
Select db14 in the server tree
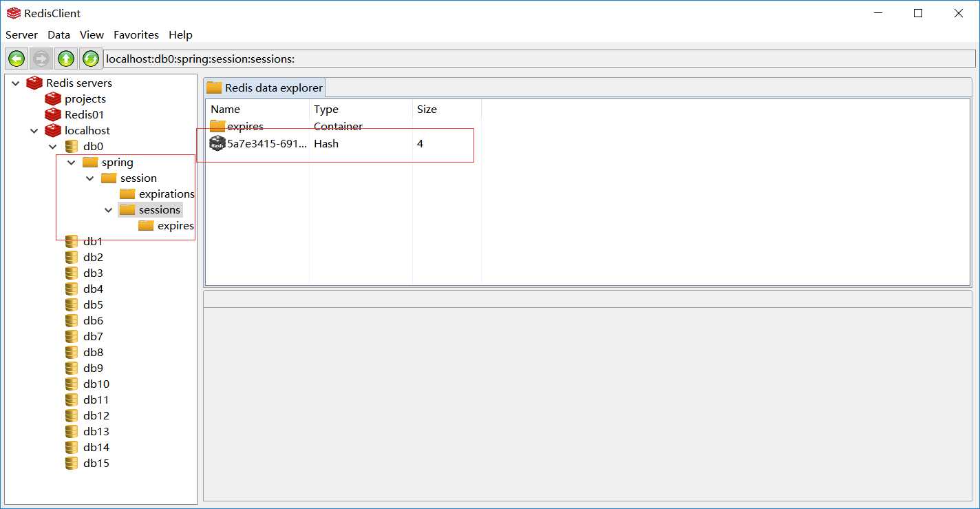tap(96, 447)
